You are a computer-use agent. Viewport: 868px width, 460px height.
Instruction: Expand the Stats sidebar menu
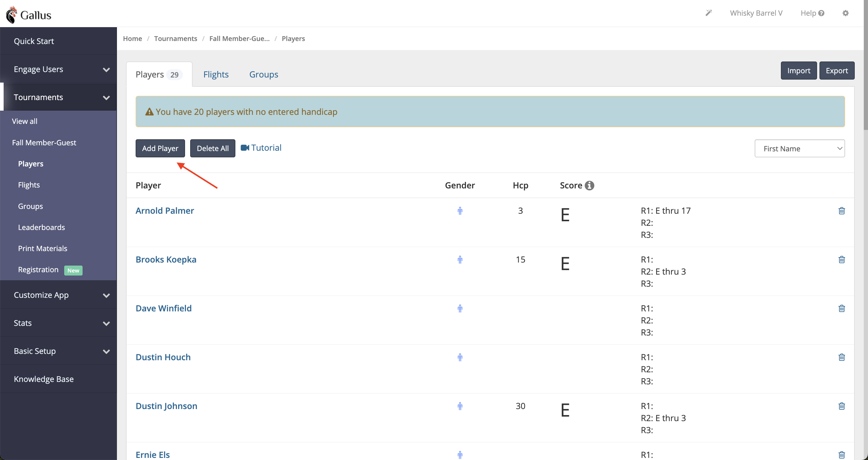58,323
